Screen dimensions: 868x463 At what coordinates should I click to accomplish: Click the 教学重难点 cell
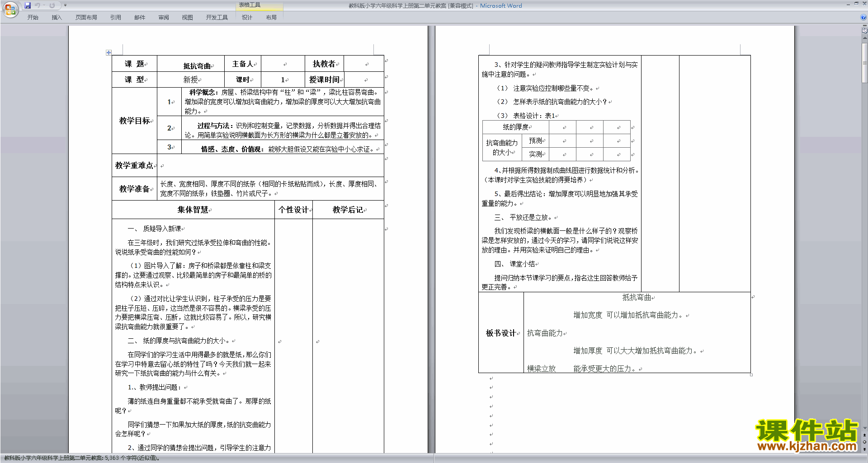[x=134, y=165]
